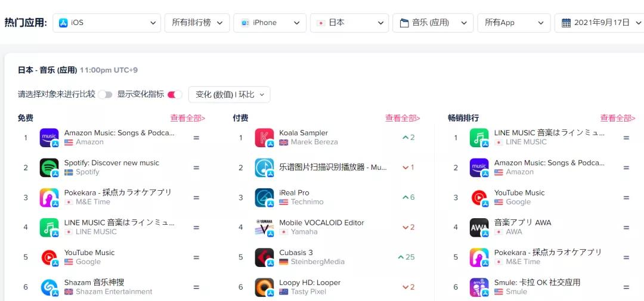Open Cubasis 3 app name link
644x301 pixels.
(296, 253)
